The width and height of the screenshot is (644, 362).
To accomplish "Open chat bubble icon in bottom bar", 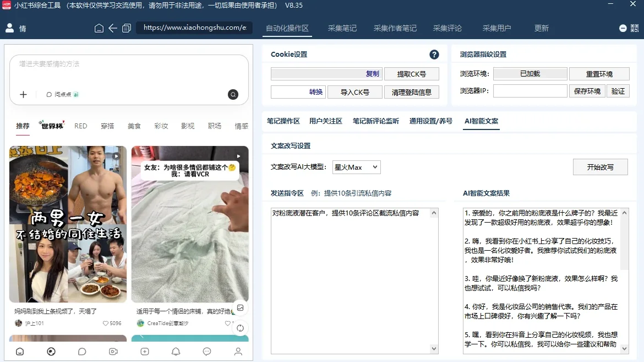I will 82,352.
